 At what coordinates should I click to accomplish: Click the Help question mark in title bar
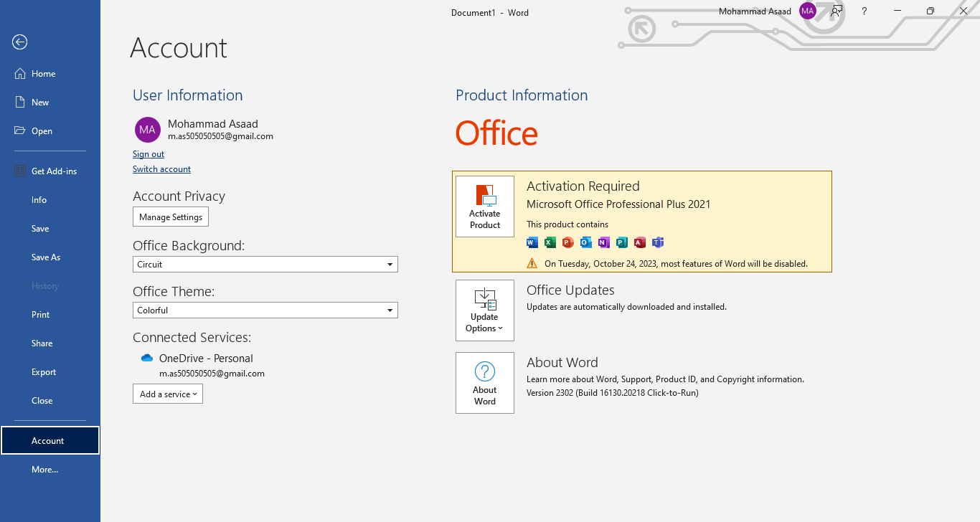(864, 11)
